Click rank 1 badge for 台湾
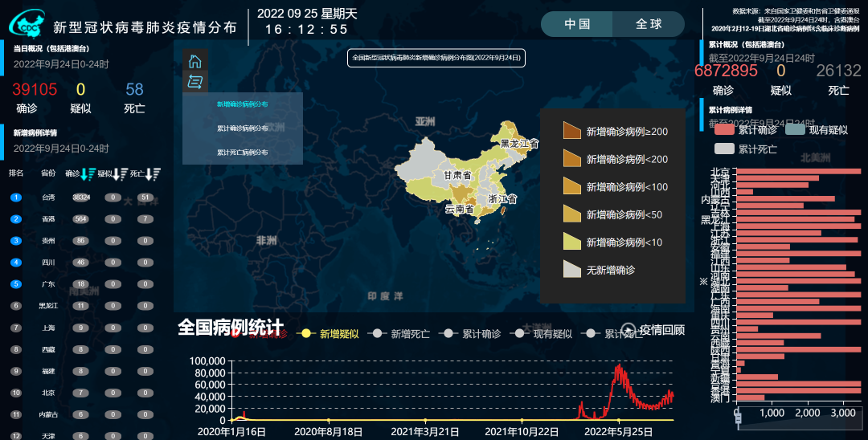This screenshot has width=868, height=440. 16,198
